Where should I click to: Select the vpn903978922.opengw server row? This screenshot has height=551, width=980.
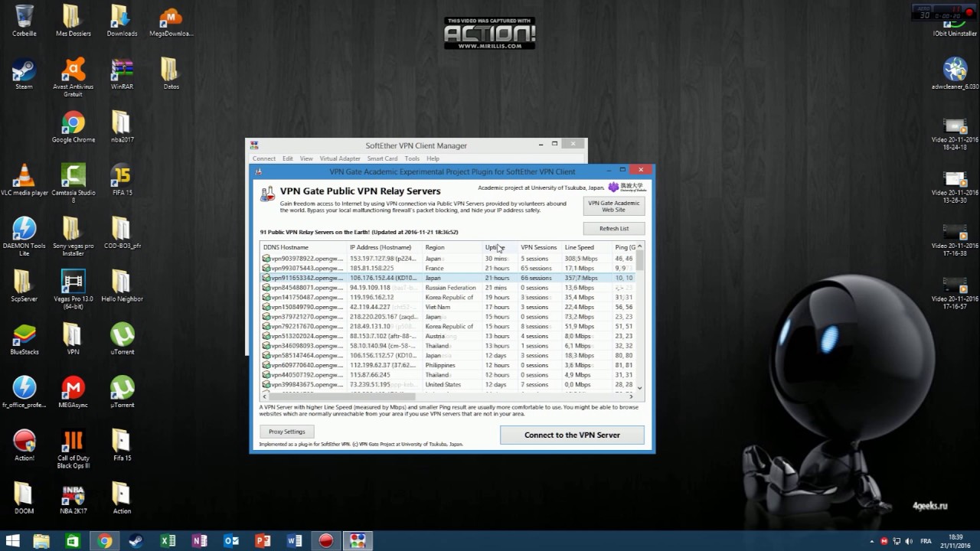(448, 259)
